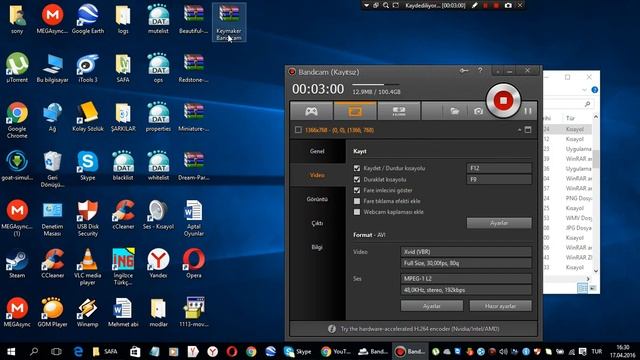Click red pause button on top recording bar

pos(485,5)
